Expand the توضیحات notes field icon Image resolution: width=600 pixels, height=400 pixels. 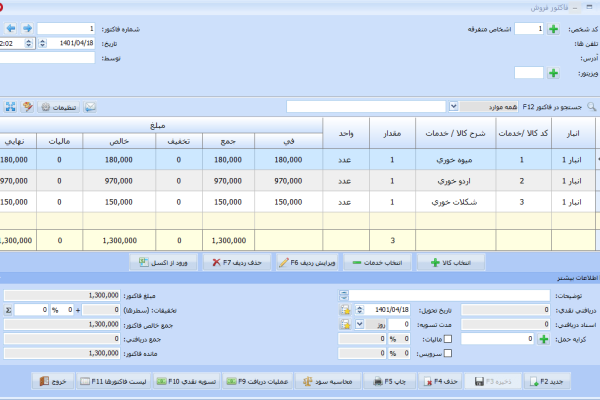tap(344, 296)
